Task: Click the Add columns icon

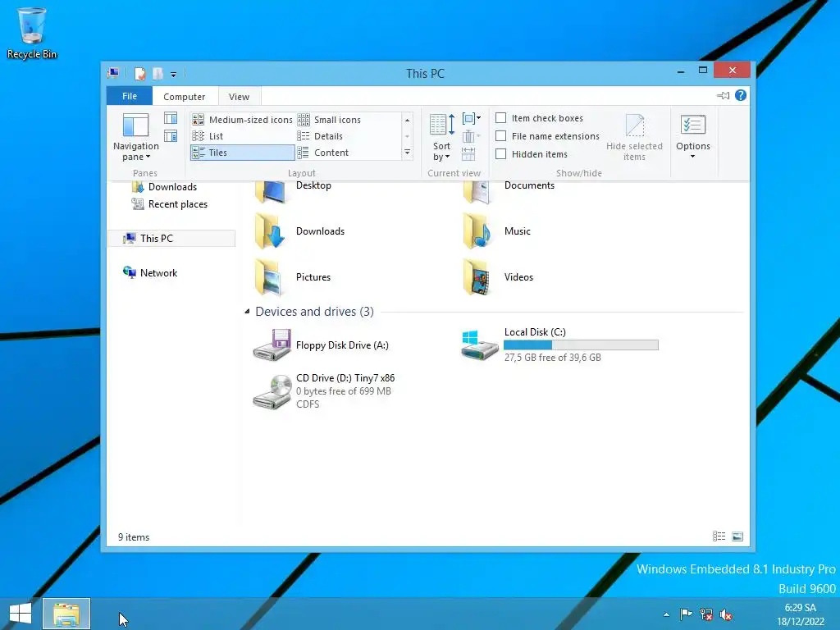Action: pos(469,136)
